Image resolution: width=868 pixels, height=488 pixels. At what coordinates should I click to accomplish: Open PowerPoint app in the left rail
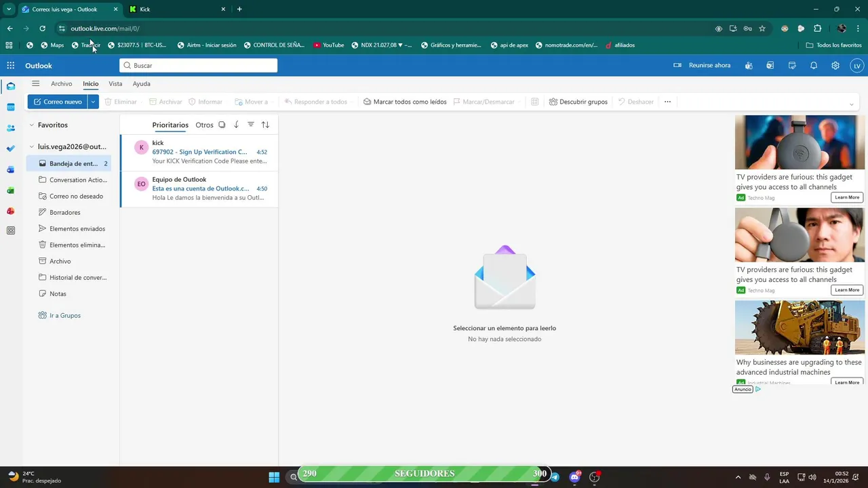(10, 211)
